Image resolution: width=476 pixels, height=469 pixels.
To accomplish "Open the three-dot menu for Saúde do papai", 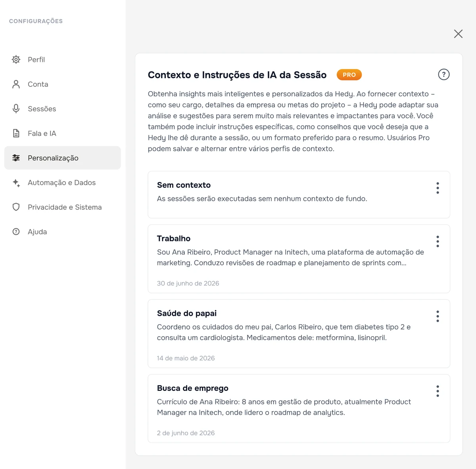I will pyautogui.click(x=438, y=316).
